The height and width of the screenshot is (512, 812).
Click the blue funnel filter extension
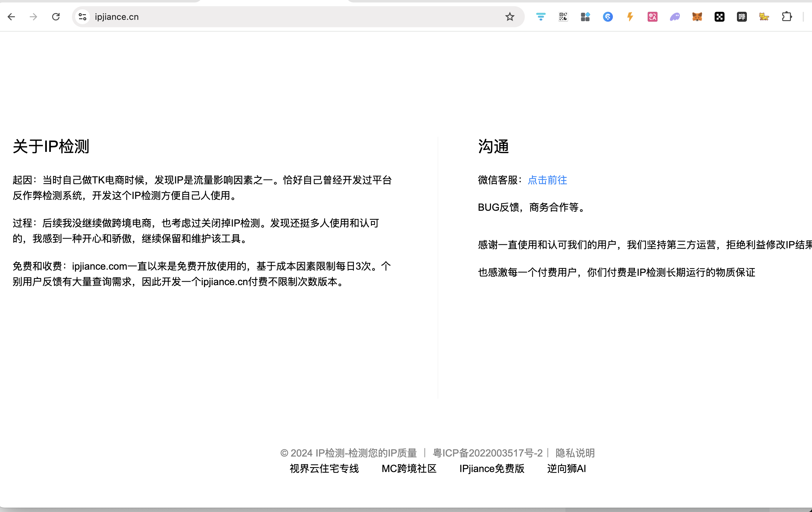click(x=541, y=17)
